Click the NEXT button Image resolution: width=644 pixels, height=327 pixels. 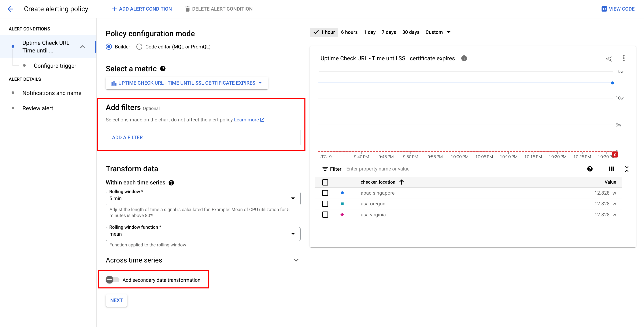coord(116,300)
